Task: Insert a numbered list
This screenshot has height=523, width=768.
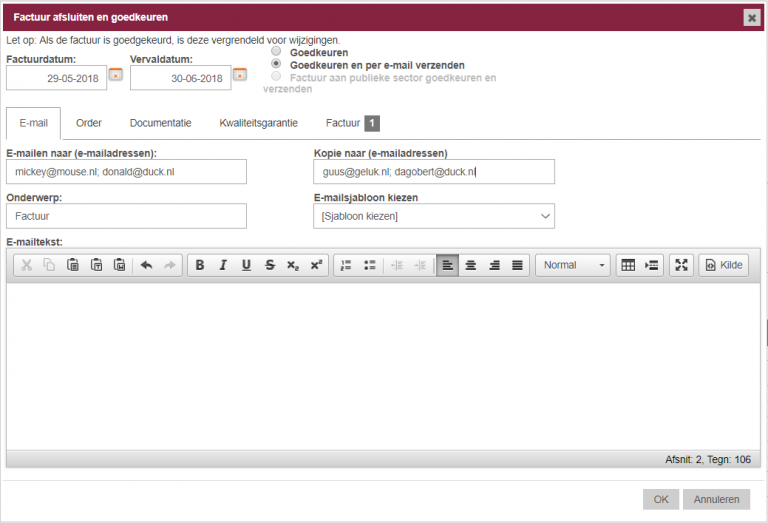Action: click(x=346, y=265)
